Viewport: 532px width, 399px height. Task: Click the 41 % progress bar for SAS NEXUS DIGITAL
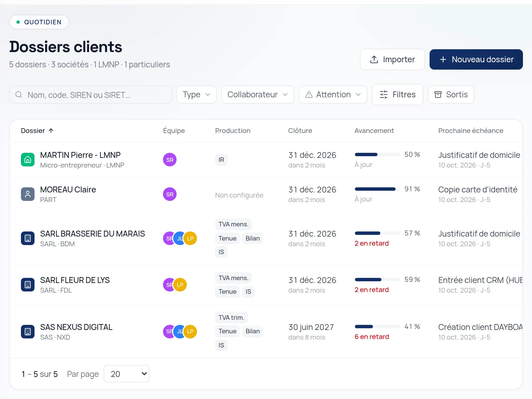click(377, 327)
